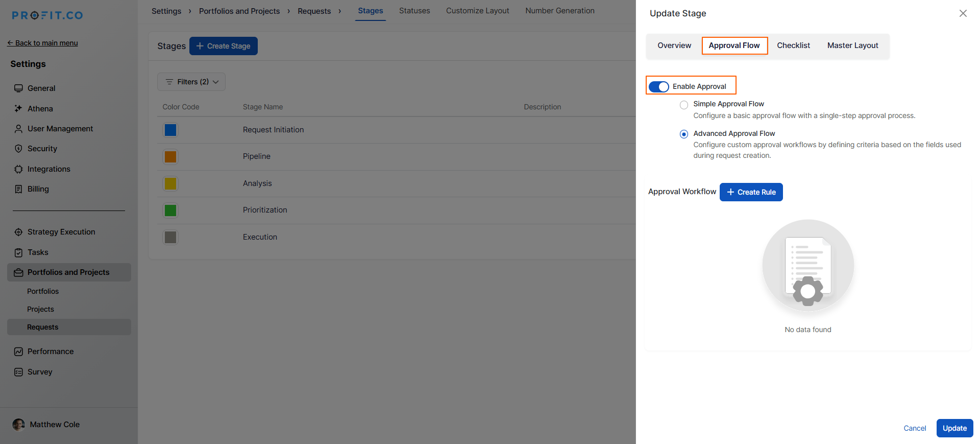Expand the Filters (2) dropdown
The height and width of the screenshot is (444, 980).
191,82
